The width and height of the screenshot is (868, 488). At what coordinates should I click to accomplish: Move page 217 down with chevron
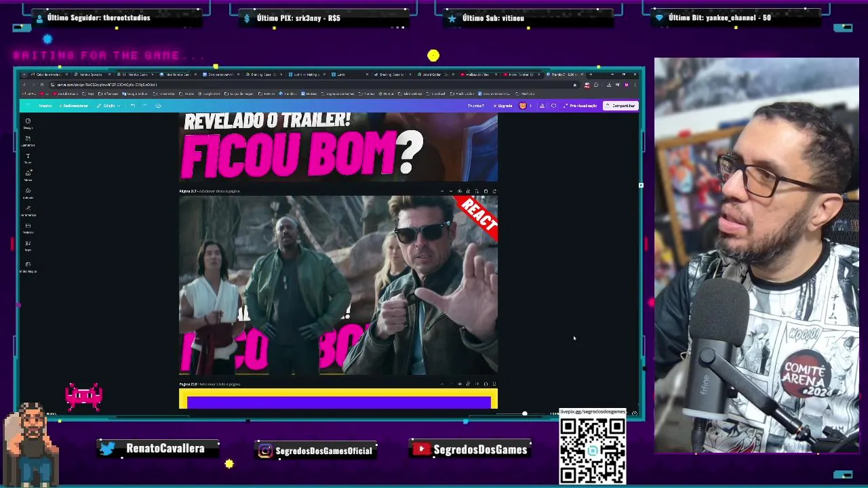[451, 191]
